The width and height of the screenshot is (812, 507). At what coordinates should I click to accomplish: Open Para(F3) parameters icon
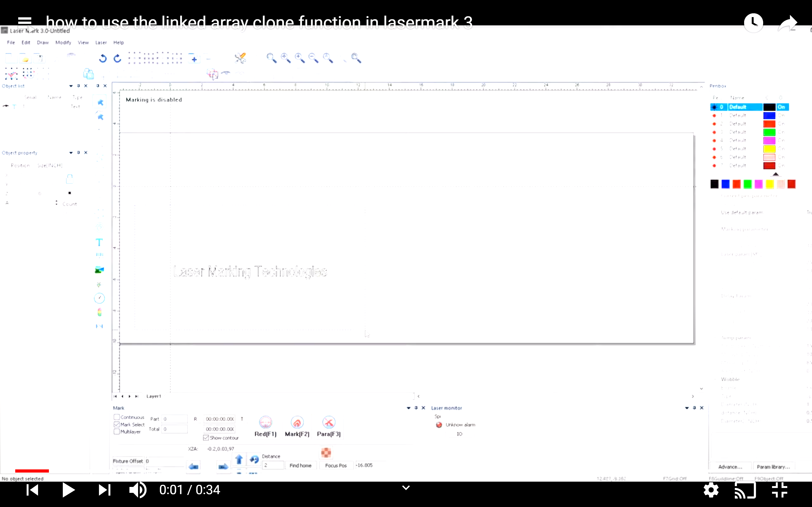[x=328, y=422]
